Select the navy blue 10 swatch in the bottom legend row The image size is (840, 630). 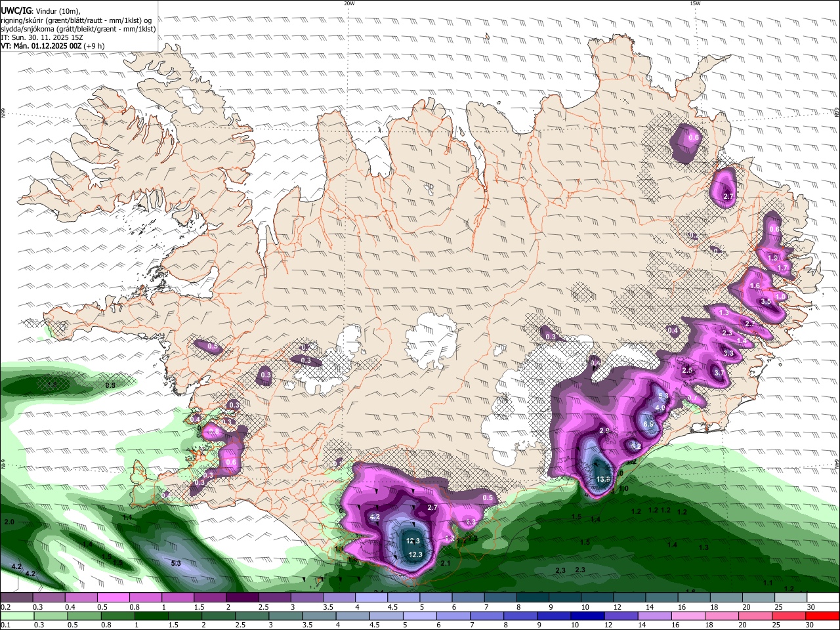click(x=587, y=616)
